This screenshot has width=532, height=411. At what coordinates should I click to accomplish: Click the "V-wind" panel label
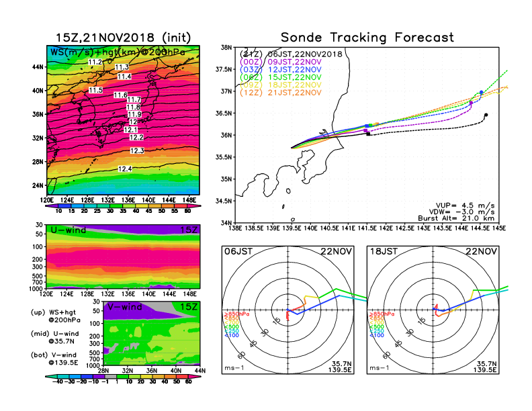[124, 307]
